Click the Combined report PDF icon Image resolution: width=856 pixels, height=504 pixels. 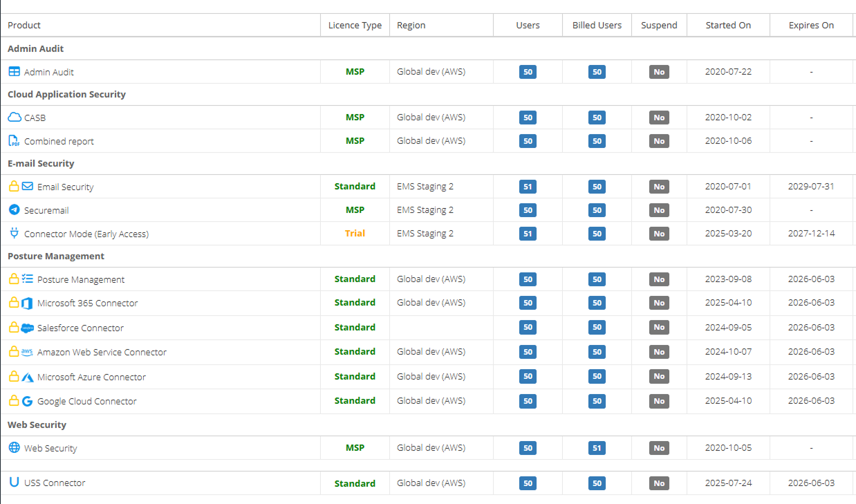tap(14, 140)
